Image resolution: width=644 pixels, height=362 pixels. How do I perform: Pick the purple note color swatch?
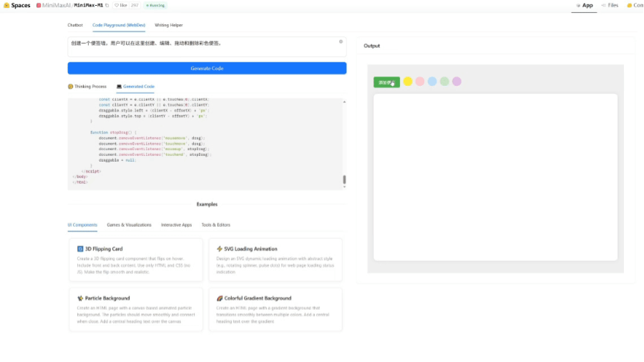(457, 82)
